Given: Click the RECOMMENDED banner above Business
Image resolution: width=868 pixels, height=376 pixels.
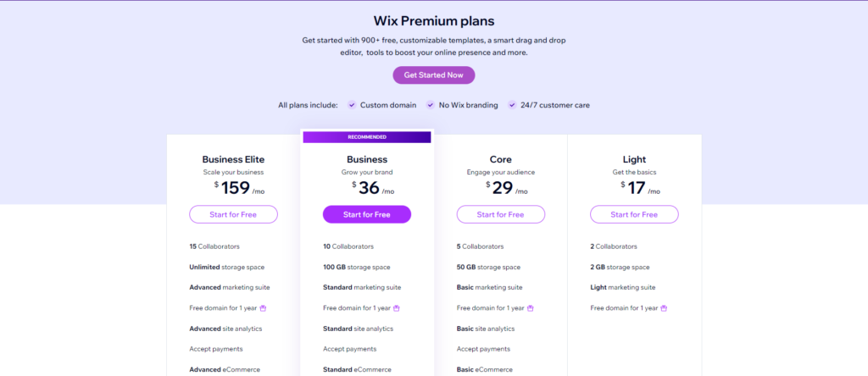Looking at the screenshot, I should click(x=367, y=137).
